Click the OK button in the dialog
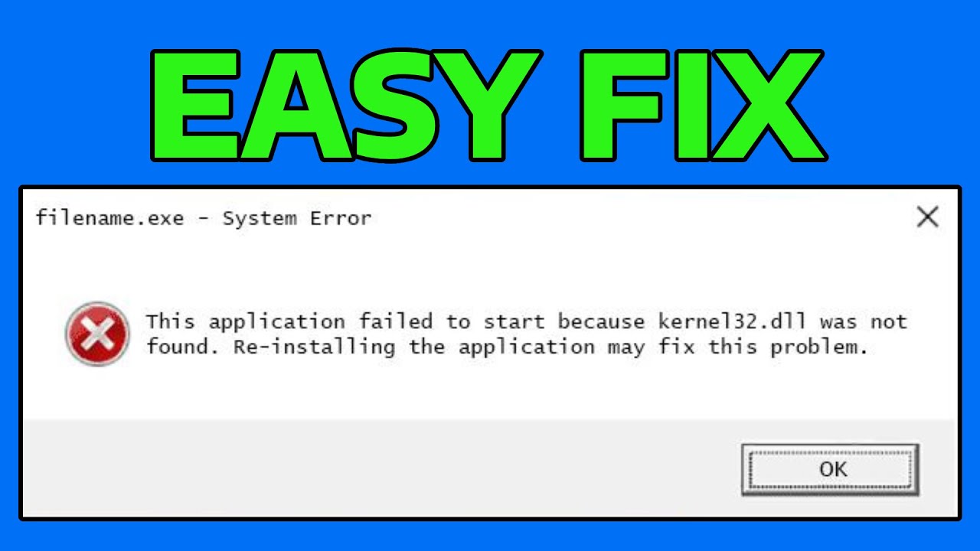Screen dimensions: 980x551 click(830, 469)
